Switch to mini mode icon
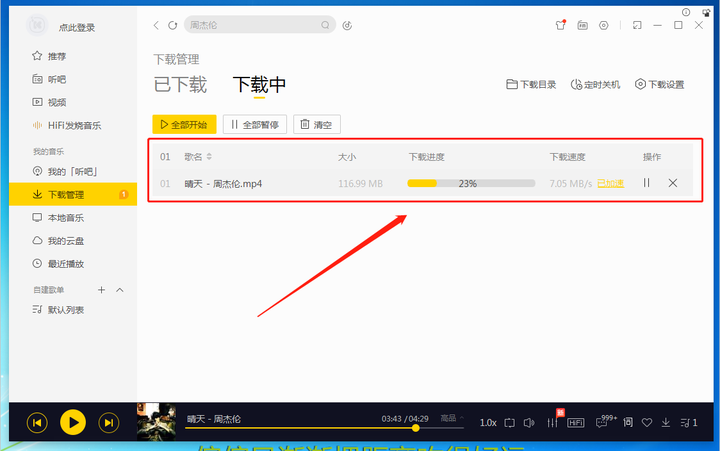This screenshot has height=451, width=720. [x=637, y=25]
